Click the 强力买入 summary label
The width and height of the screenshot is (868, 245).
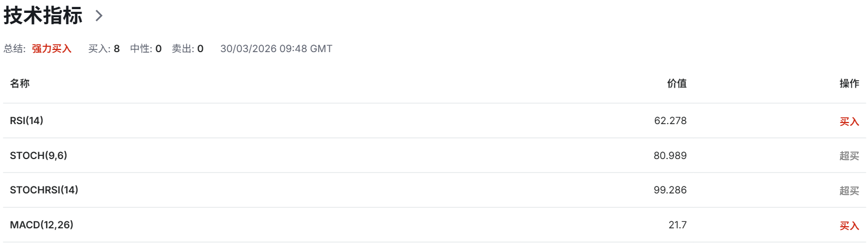click(x=52, y=49)
